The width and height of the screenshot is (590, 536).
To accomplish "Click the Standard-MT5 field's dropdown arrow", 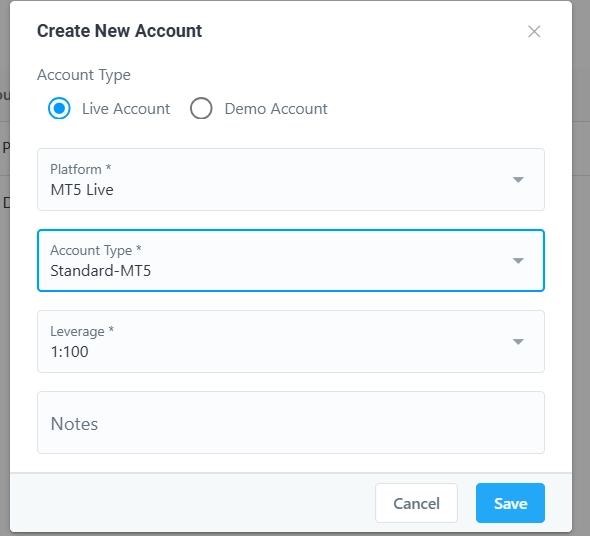I will click(518, 260).
